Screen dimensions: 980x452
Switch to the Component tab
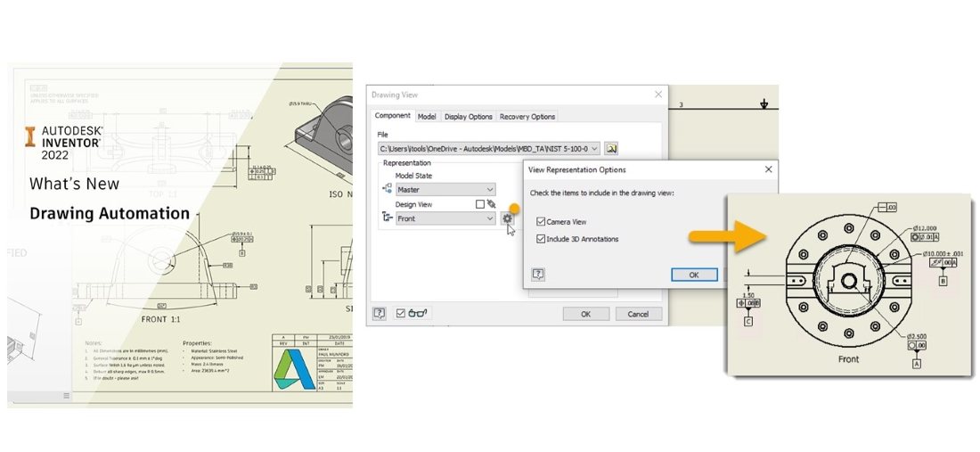(393, 116)
